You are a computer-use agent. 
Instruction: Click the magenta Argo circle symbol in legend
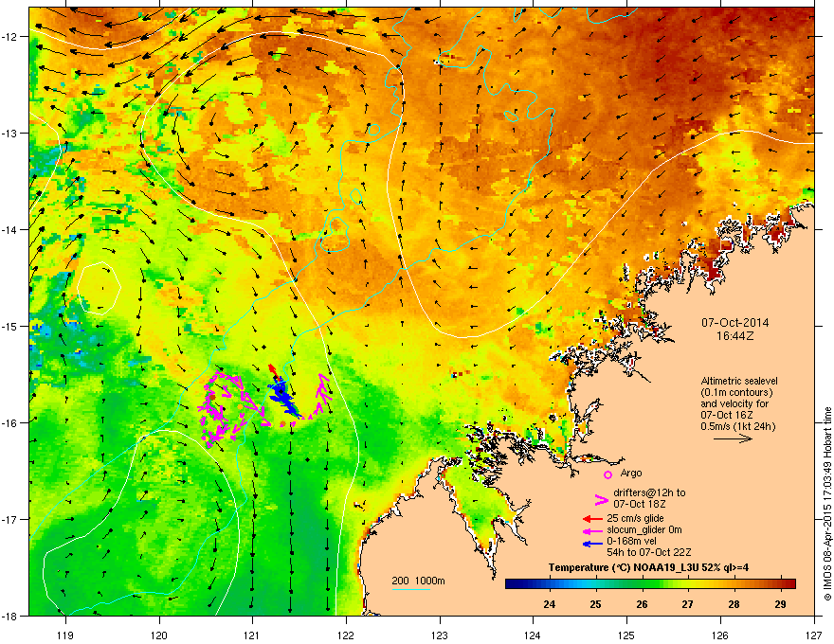click(607, 474)
